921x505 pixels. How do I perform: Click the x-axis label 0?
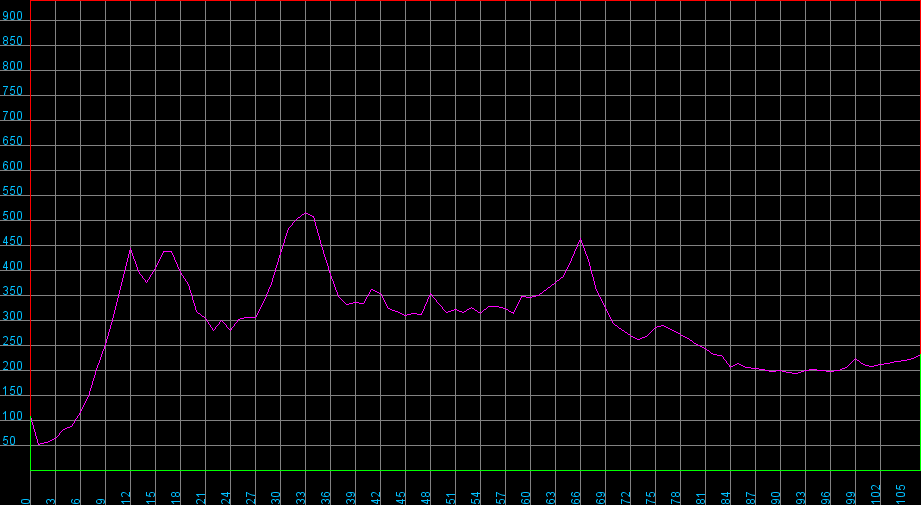(26, 501)
